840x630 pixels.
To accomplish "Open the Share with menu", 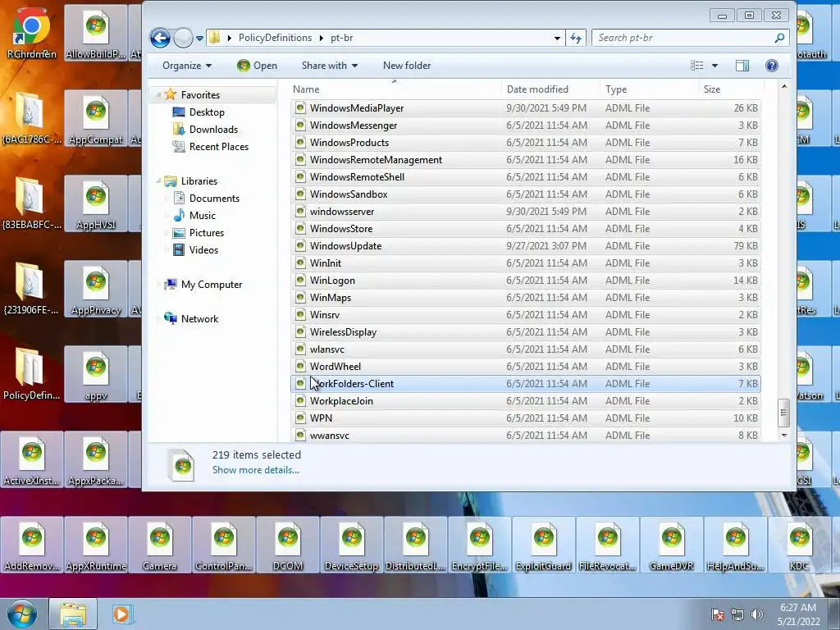I will (x=329, y=66).
